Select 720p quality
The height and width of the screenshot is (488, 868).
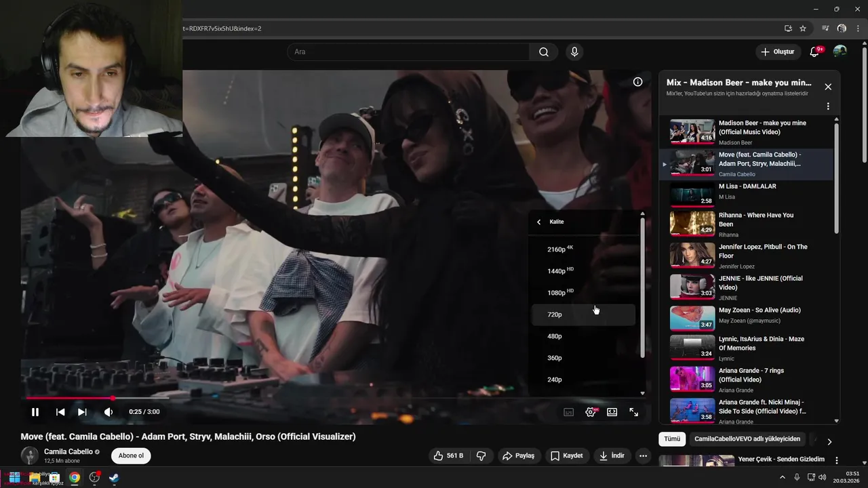pos(584,314)
